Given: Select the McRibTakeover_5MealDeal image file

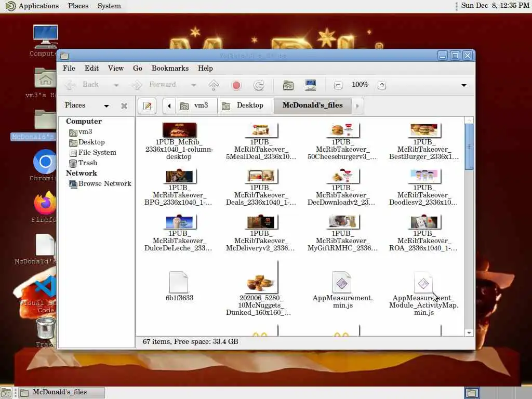Looking at the screenshot, I should [261, 130].
